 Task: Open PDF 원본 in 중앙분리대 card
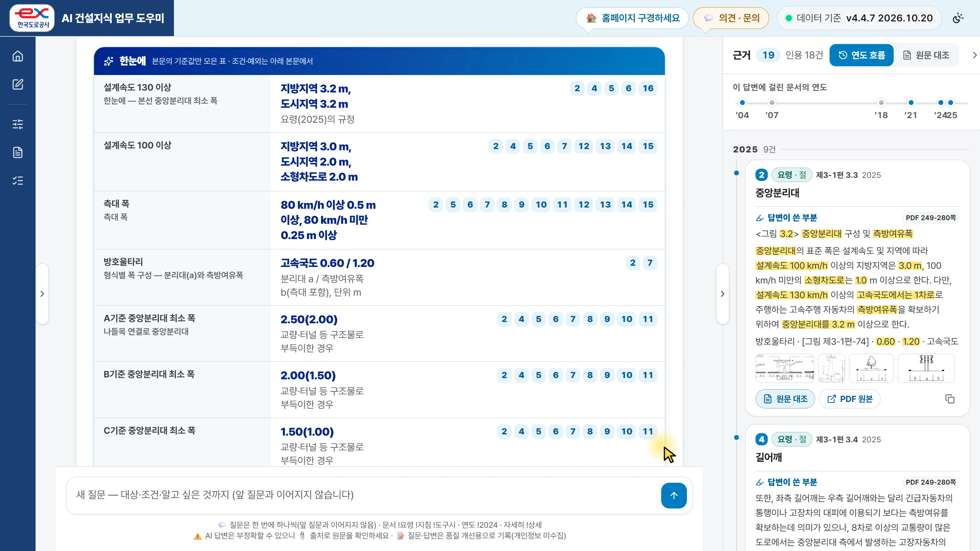tap(850, 399)
